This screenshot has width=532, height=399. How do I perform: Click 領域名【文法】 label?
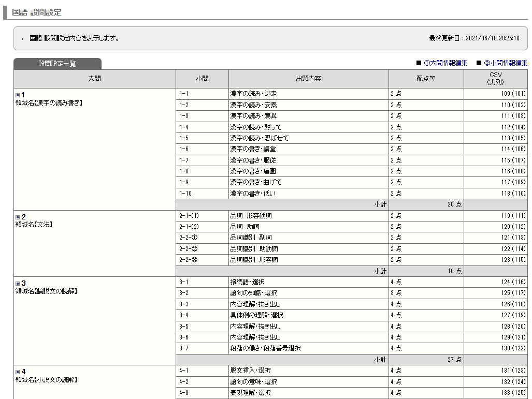click(34, 225)
